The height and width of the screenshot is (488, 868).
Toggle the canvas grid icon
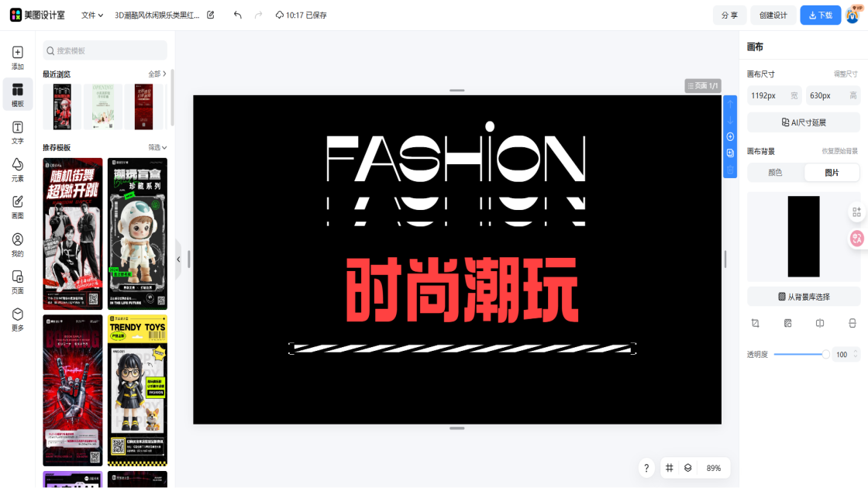669,468
